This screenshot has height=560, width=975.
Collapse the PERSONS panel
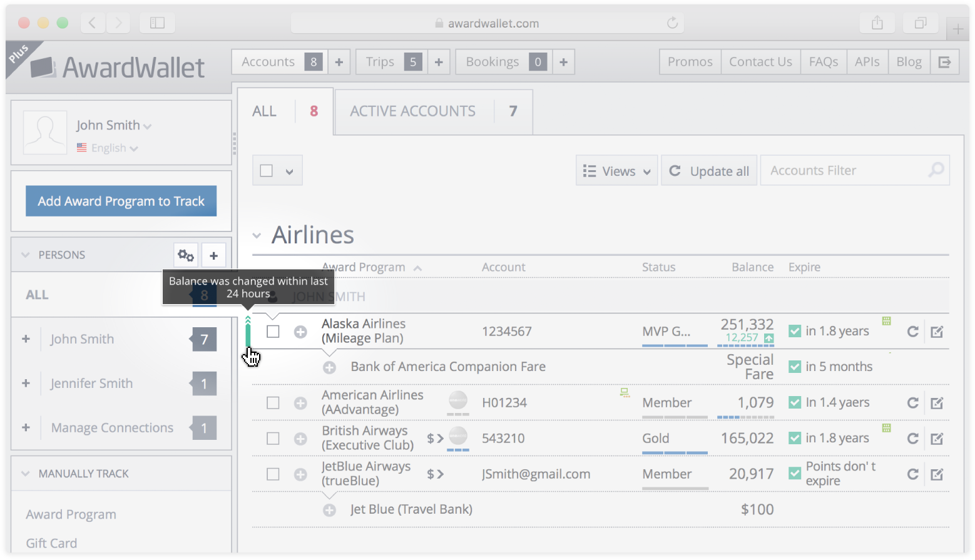pos(26,255)
